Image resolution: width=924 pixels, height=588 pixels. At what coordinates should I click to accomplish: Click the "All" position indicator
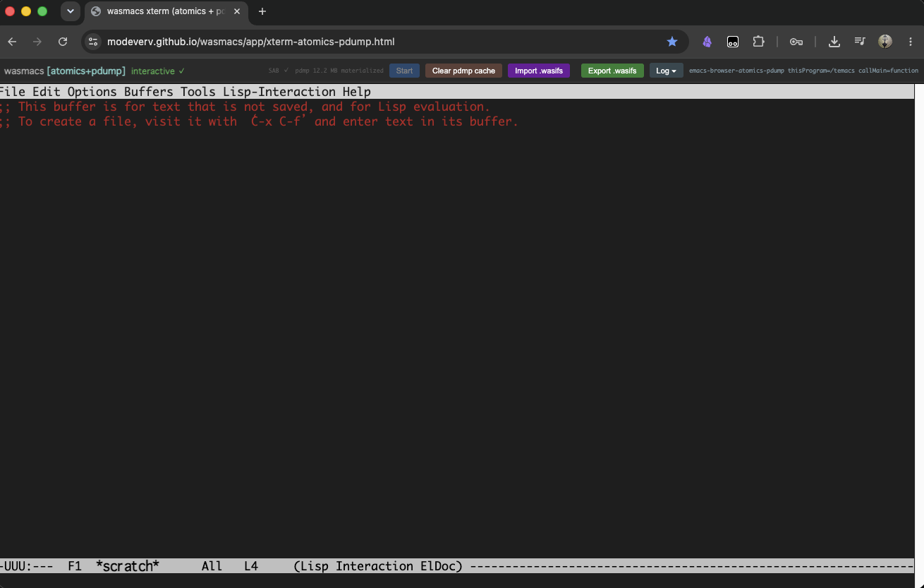tap(212, 566)
